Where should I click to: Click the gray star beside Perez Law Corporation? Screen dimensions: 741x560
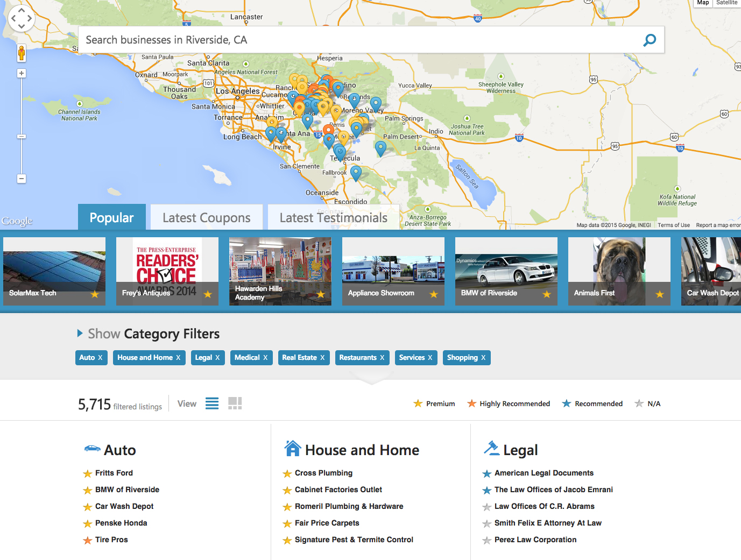(x=487, y=540)
